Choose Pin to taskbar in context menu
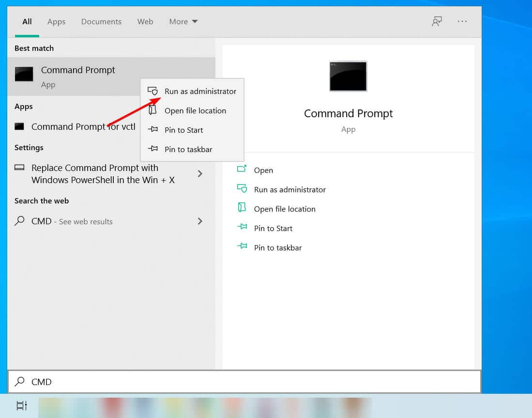532x418 pixels. (192, 149)
